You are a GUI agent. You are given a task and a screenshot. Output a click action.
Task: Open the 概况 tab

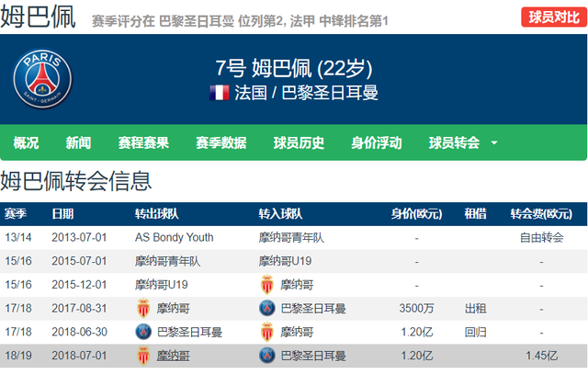(x=26, y=143)
